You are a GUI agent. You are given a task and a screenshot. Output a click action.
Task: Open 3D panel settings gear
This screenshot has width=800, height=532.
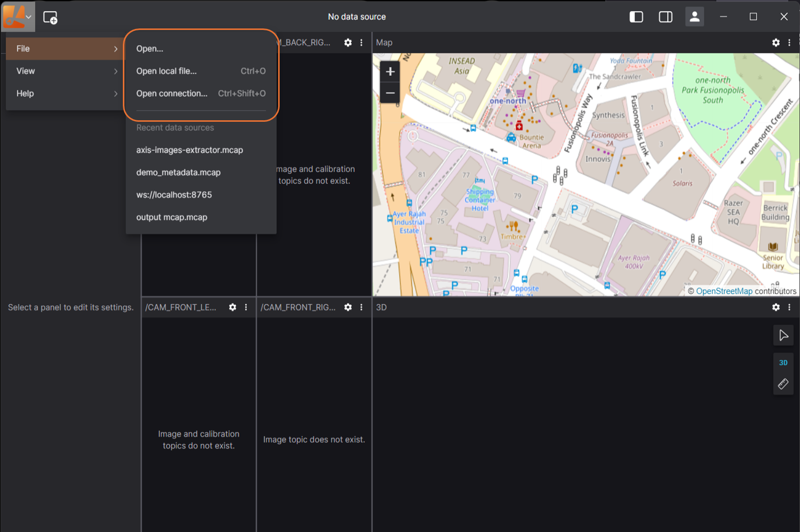pos(776,307)
